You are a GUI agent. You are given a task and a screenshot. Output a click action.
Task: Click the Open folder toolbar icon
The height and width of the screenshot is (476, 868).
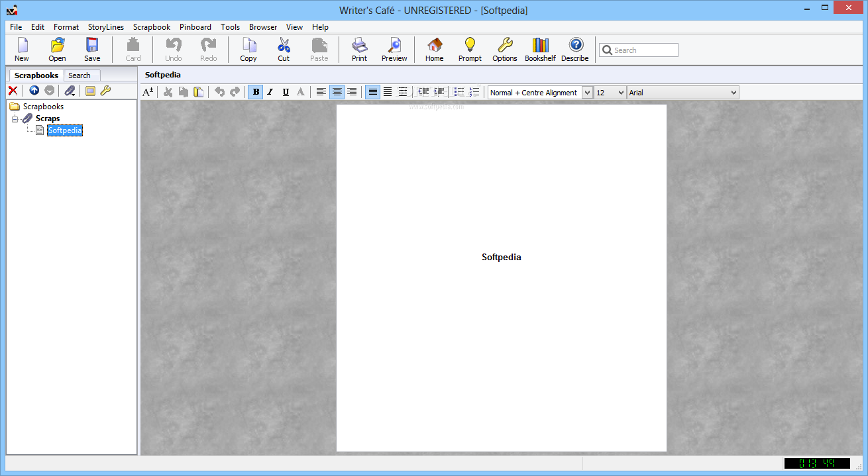click(57, 50)
